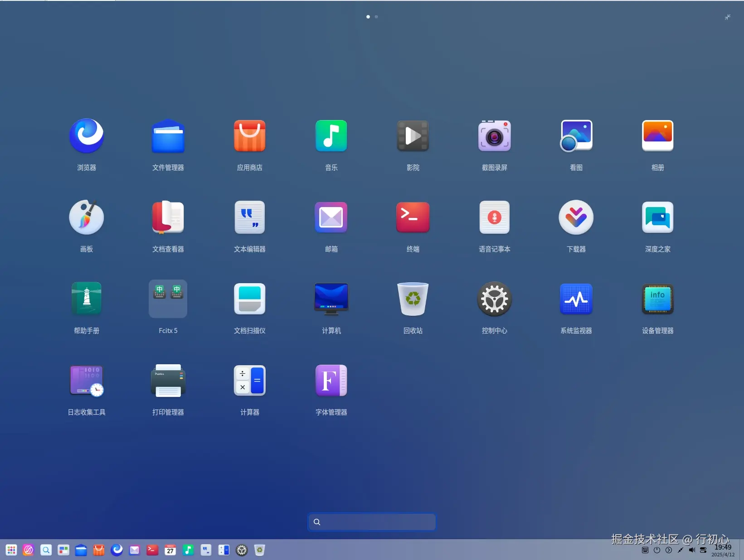Viewport: 744px width, 560px height.
Task: Open the 看图 image viewer
Action: coord(576,136)
